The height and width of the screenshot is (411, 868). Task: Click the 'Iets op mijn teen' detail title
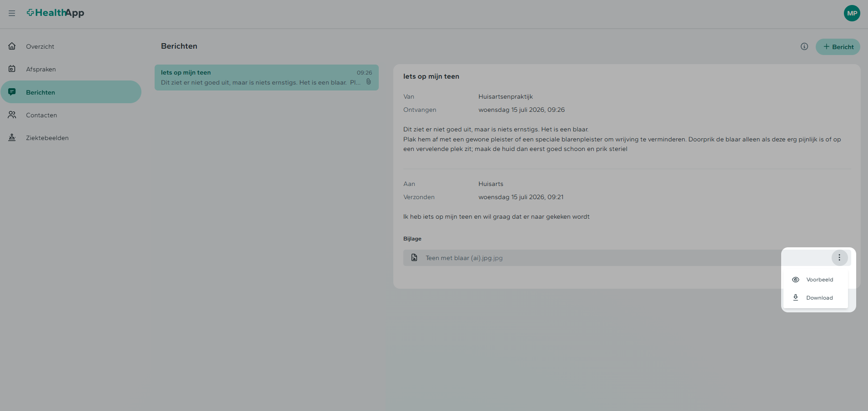[x=431, y=76]
